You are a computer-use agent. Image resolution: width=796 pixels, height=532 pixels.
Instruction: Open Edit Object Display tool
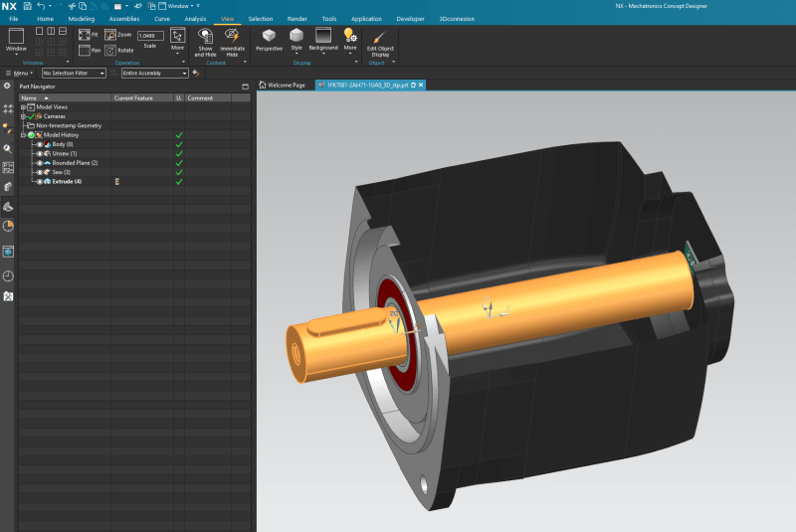pos(380,43)
